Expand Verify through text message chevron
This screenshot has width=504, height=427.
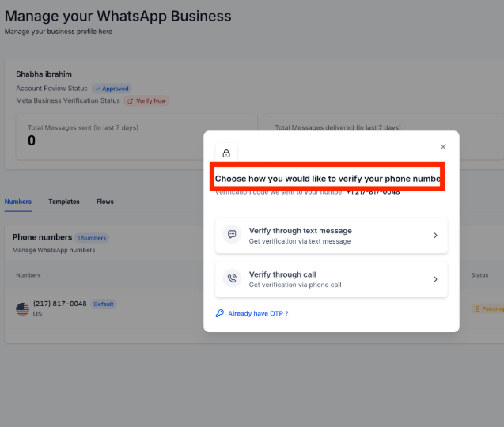[435, 236]
